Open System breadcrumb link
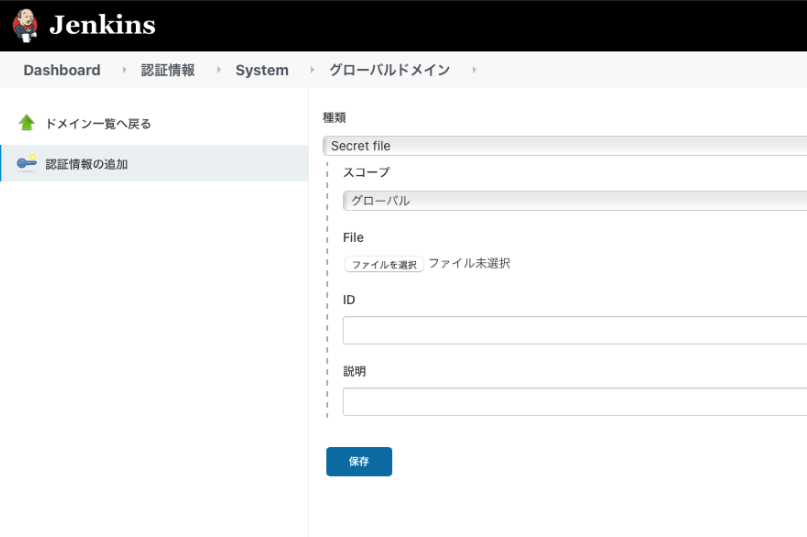807x537 pixels. tap(262, 70)
